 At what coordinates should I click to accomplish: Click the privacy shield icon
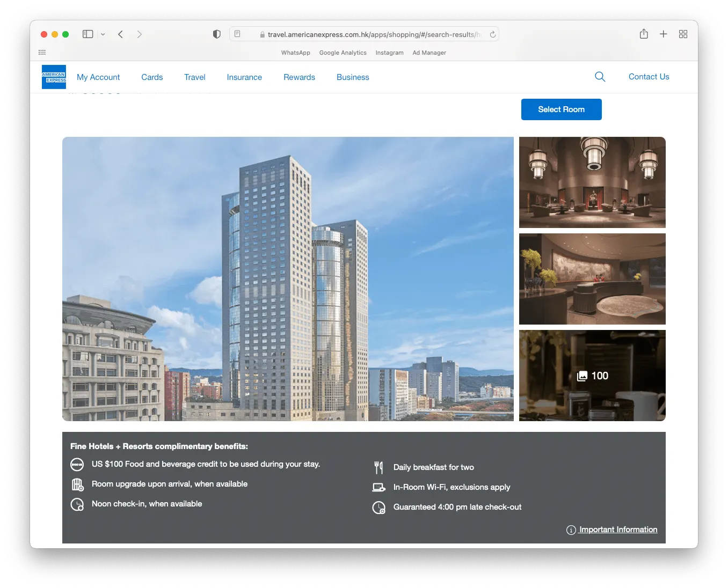click(217, 34)
